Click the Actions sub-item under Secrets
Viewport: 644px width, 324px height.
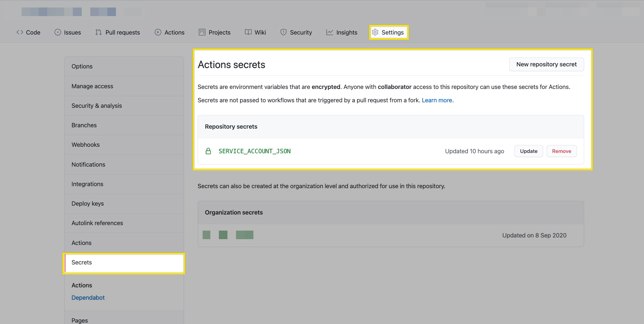coord(82,285)
